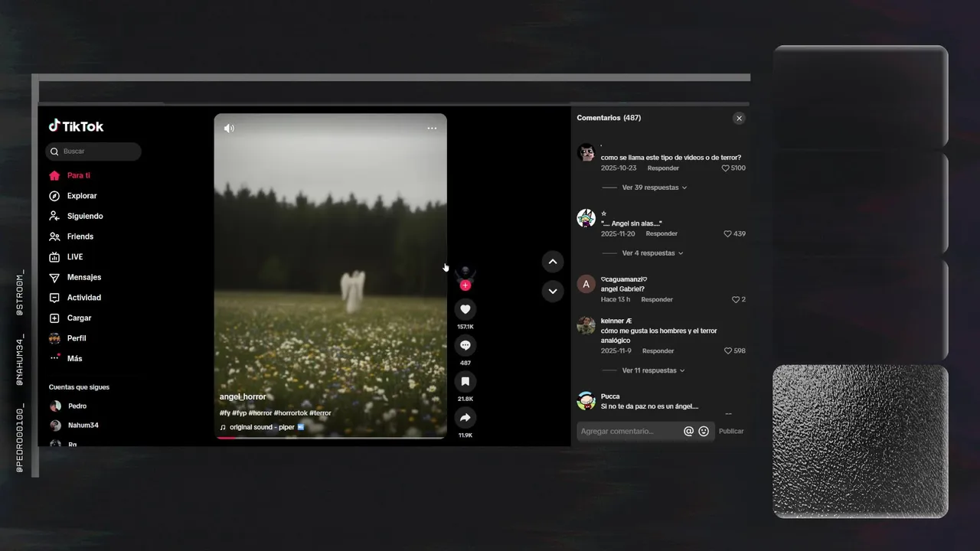Open Pucca commenter avatar
This screenshot has height=551, width=980.
click(586, 401)
